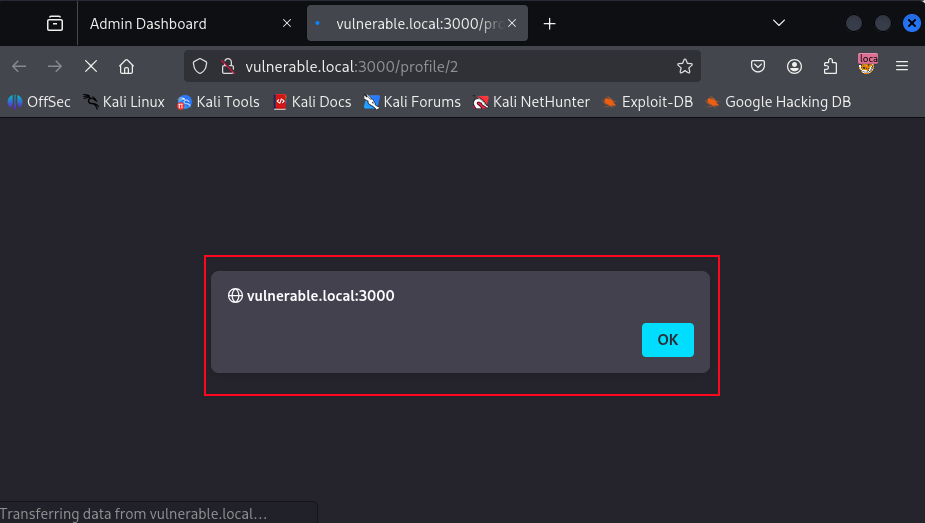Click the globe icon in the dialog
This screenshot has width=925, height=523.
[x=235, y=295]
